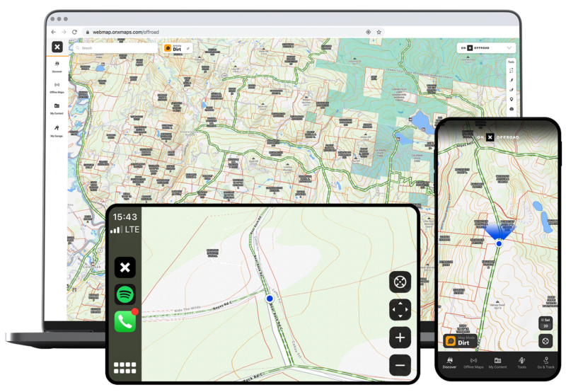
Task: Tap the onX app icon in CarPlay
Action: pyautogui.click(x=125, y=267)
